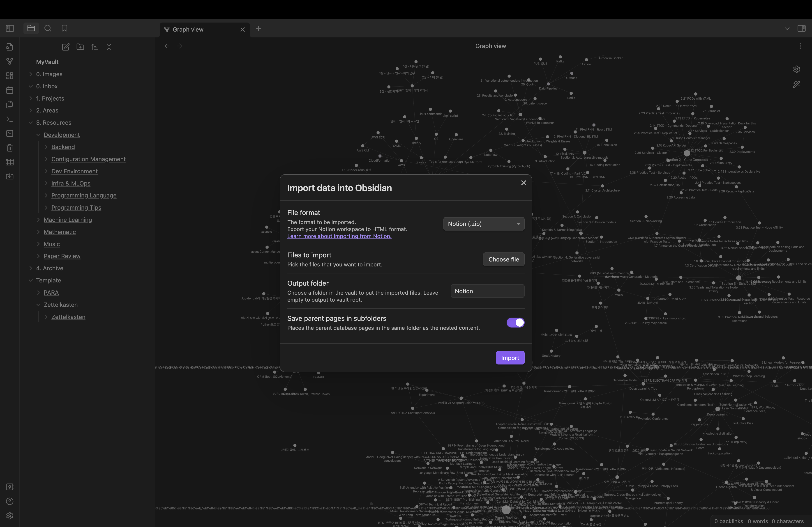Click the Output folder text field
The width and height of the screenshot is (812, 527).
487,291
